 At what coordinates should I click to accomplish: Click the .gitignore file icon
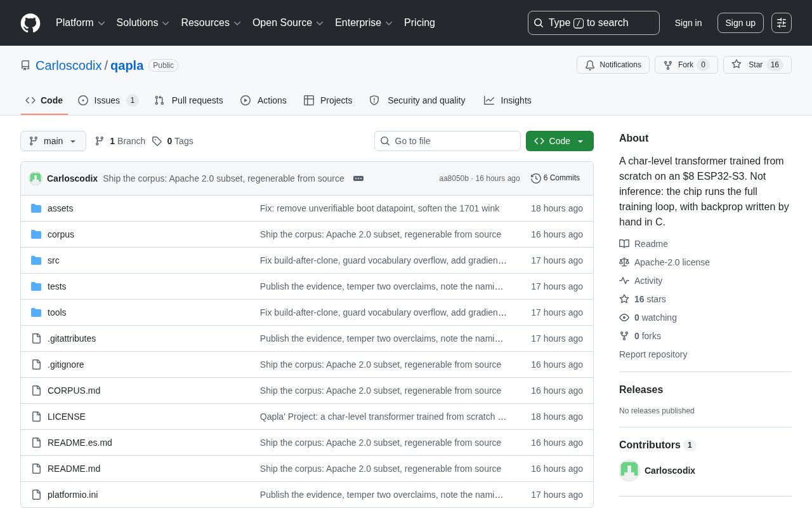click(x=36, y=364)
